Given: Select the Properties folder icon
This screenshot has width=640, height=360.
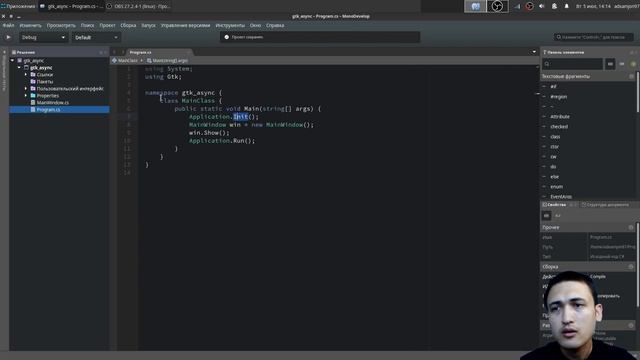Looking at the screenshot, I should click(33, 96).
